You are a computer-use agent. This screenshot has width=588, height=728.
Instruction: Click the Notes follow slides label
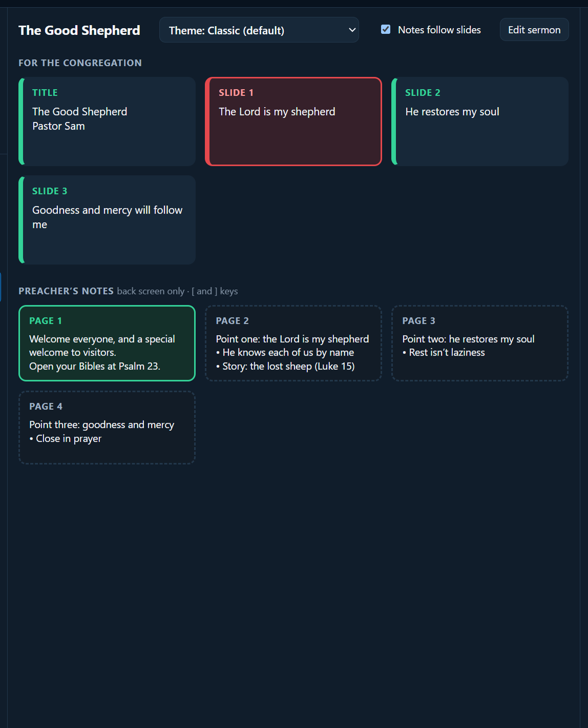(x=439, y=30)
